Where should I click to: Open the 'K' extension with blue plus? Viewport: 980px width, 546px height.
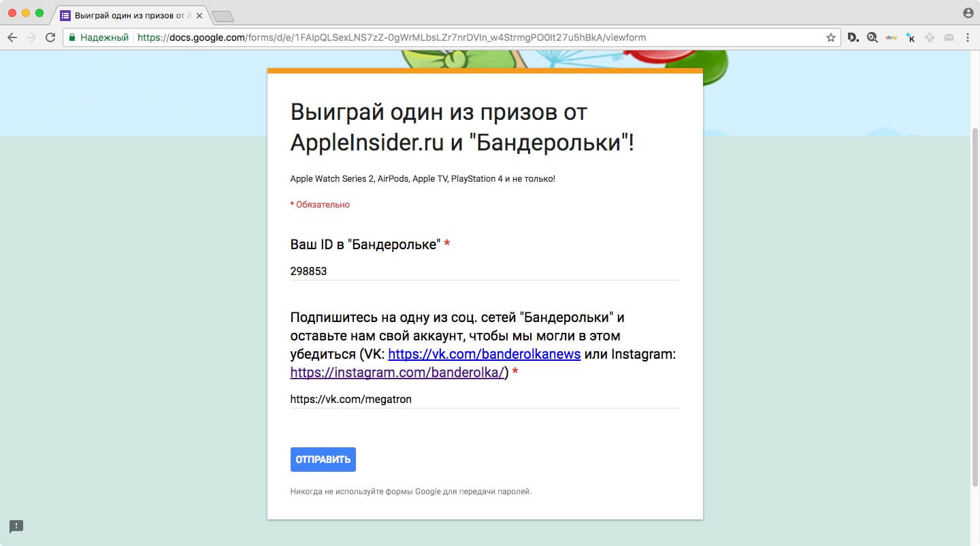click(910, 38)
